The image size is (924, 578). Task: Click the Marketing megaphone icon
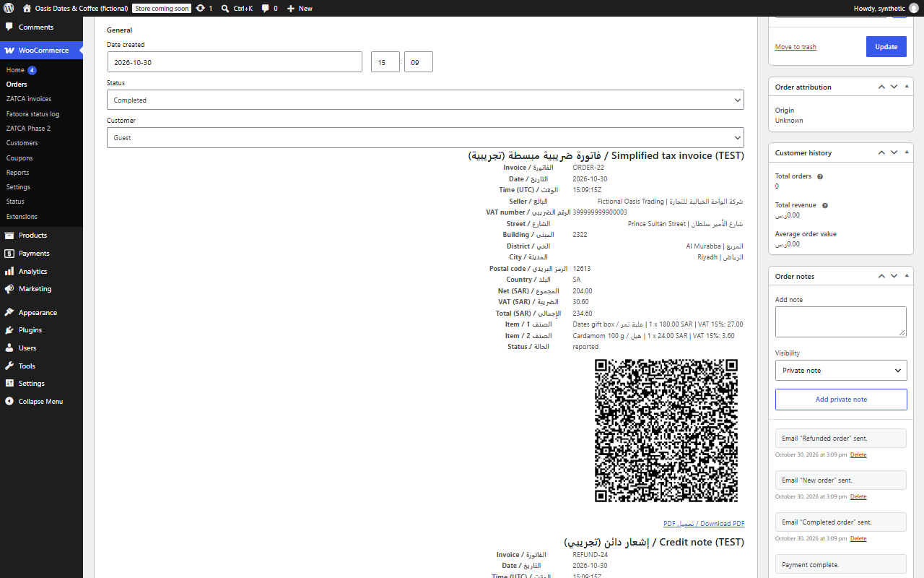click(x=9, y=288)
